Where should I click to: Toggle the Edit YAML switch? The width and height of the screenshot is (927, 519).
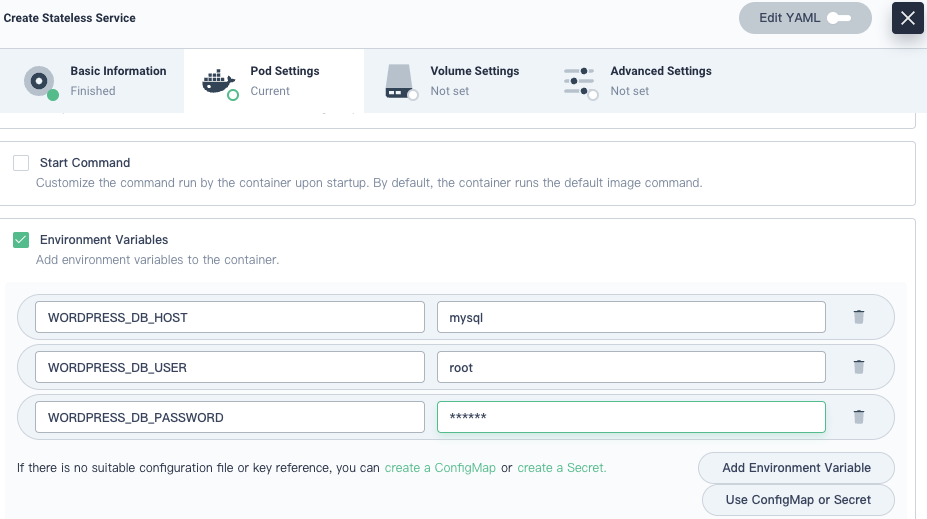point(838,18)
